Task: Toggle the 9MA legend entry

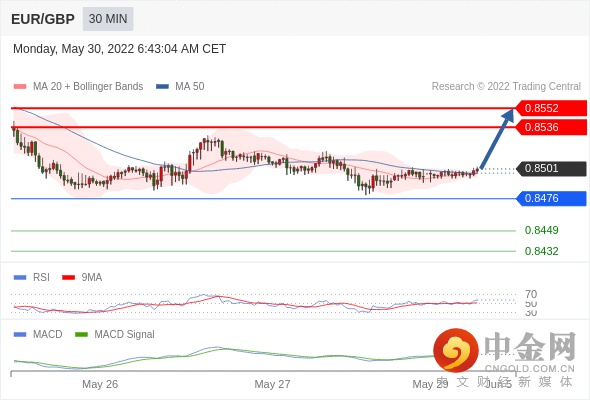Action: 82,277
